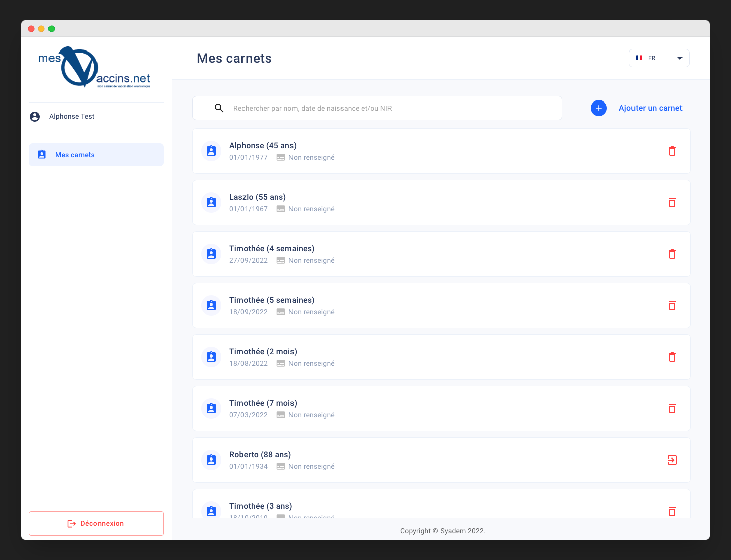Click the trash icon for Timothée (2 mois)
Image resolution: width=731 pixels, height=560 pixels.
pyautogui.click(x=672, y=357)
